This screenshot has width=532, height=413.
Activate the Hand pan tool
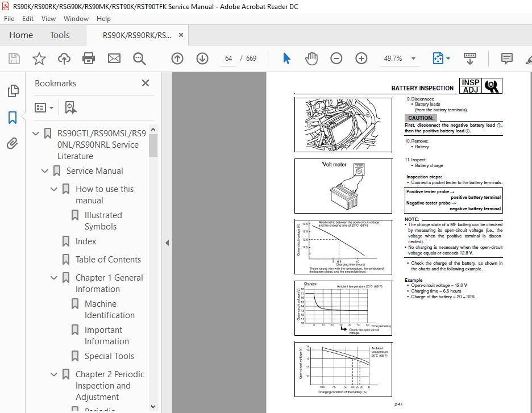311,59
